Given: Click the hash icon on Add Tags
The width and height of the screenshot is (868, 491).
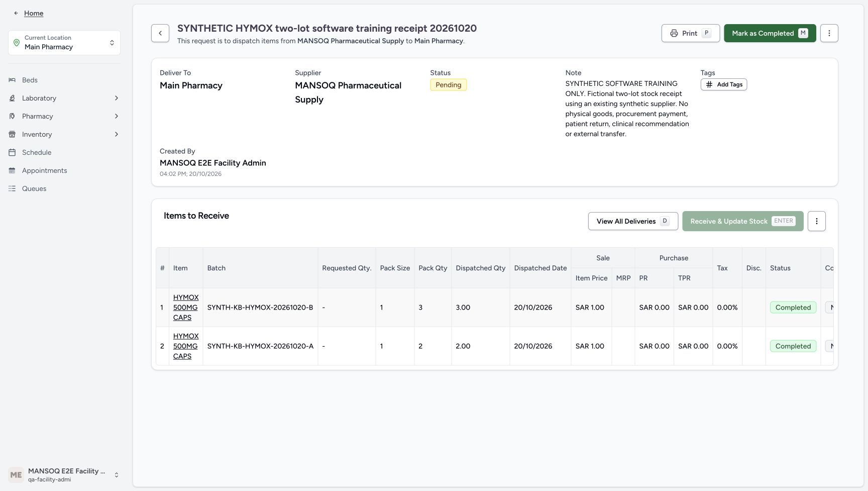Looking at the screenshot, I should pyautogui.click(x=709, y=84).
